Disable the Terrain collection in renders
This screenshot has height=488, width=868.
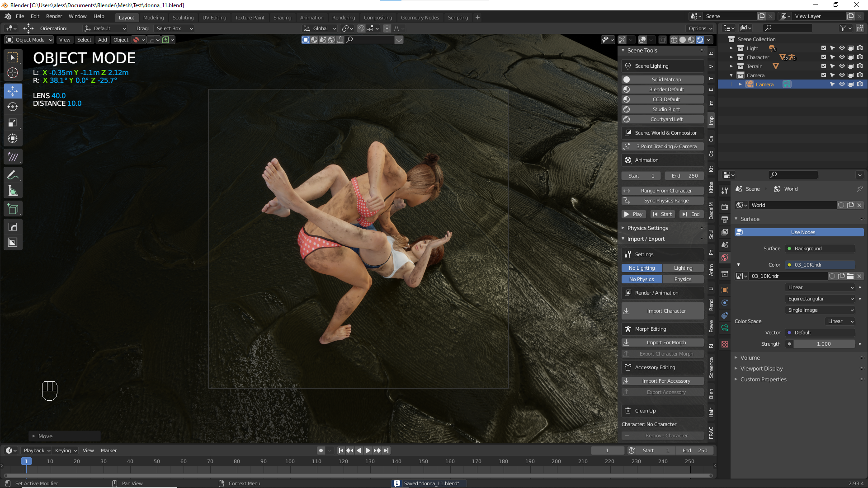[860, 66]
